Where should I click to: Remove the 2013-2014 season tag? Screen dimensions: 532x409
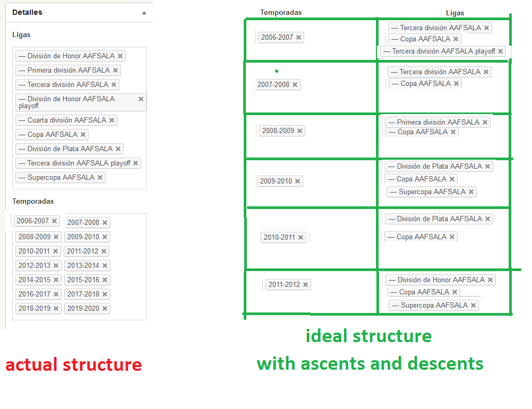click(105, 266)
